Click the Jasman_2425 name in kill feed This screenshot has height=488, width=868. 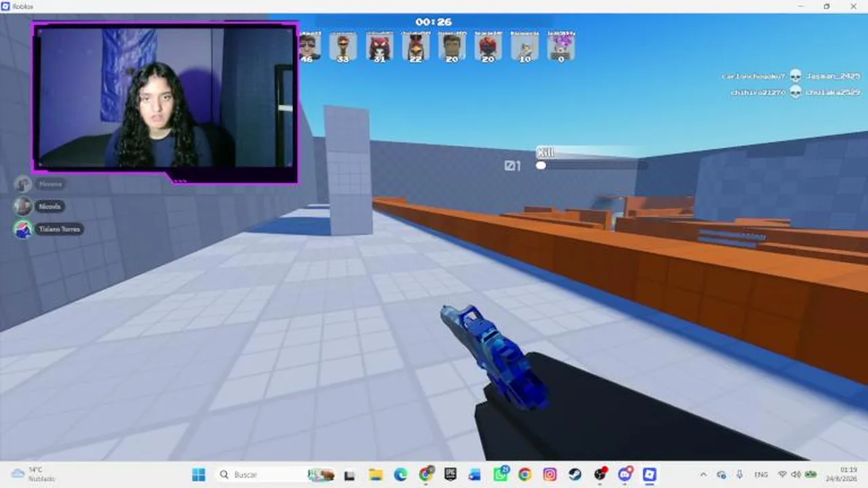tap(833, 76)
